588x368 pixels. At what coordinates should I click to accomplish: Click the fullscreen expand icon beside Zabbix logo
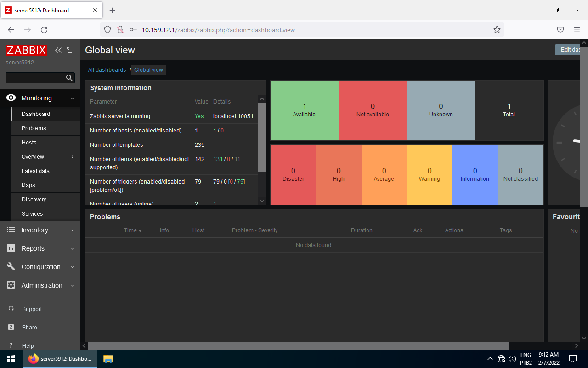(x=69, y=50)
